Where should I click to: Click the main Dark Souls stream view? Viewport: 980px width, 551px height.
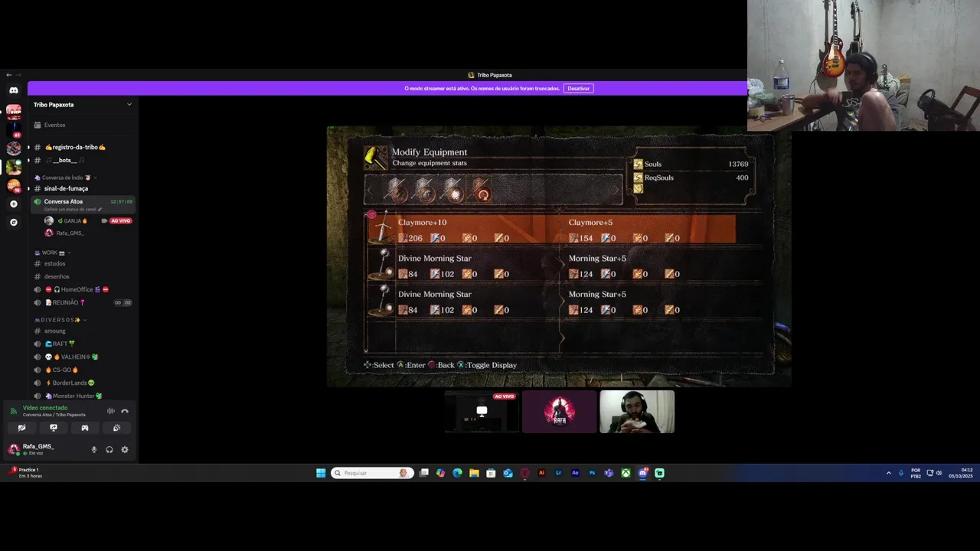(x=559, y=256)
